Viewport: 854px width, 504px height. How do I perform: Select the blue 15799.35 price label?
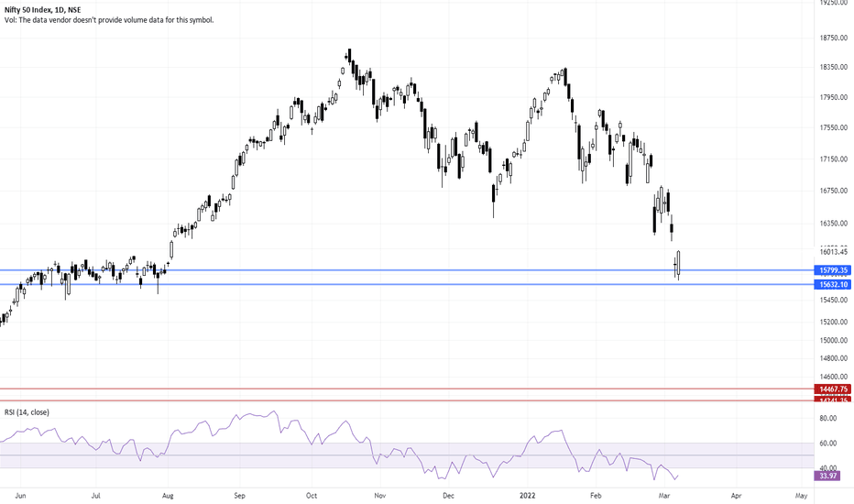point(833,270)
